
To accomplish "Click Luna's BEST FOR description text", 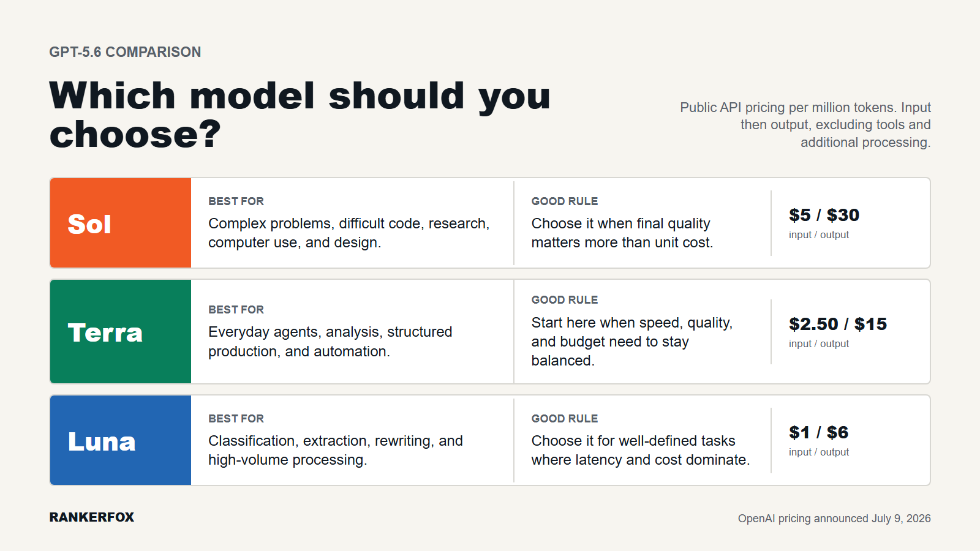I will 336,450.
